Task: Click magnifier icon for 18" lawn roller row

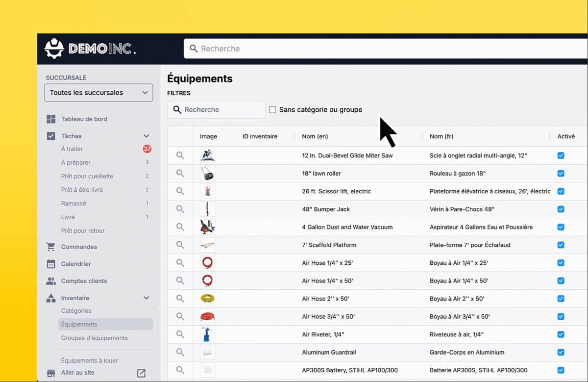Action: point(180,174)
